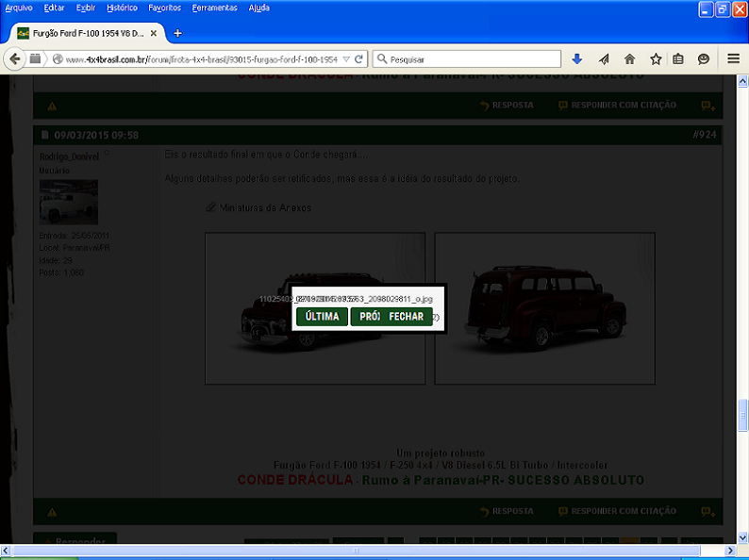Click the site identity globe icon
Image resolution: width=749 pixels, height=560 pixels.
[58, 59]
